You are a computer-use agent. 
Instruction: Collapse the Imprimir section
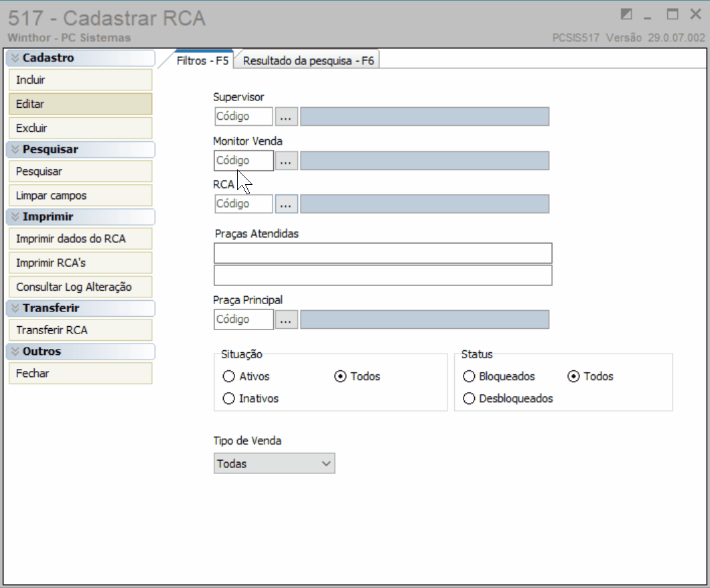click(80, 217)
